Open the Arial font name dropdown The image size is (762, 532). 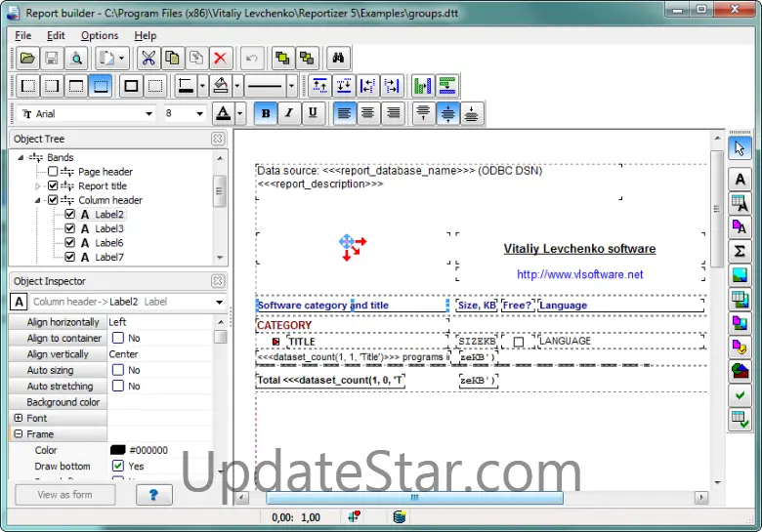[x=148, y=113]
